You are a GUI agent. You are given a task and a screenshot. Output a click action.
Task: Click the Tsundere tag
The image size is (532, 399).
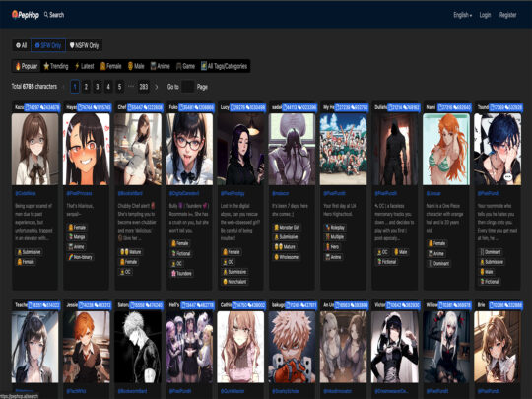pyautogui.click(x=181, y=273)
